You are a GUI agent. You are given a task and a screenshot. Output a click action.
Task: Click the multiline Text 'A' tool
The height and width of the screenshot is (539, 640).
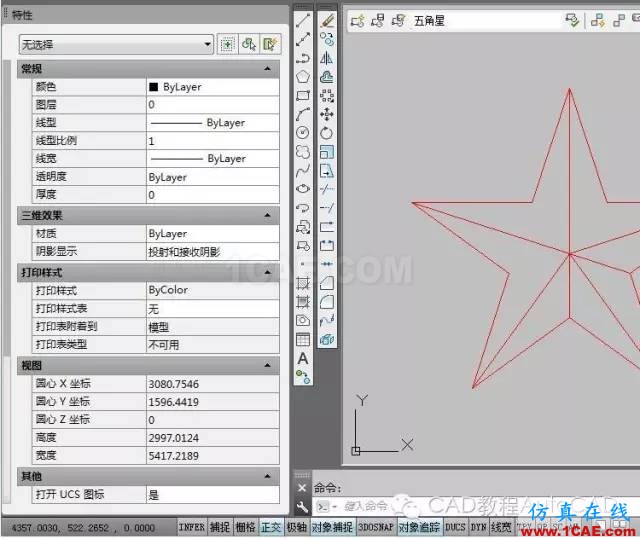point(303,358)
